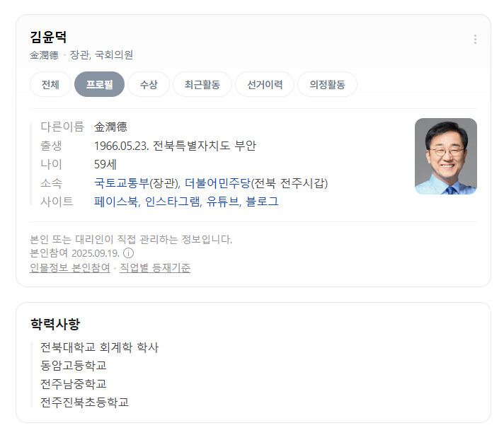The width and height of the screenshot is (504, 435).
Task: Click the info icon next to 본인참여 date
Action: pos(129,253)
